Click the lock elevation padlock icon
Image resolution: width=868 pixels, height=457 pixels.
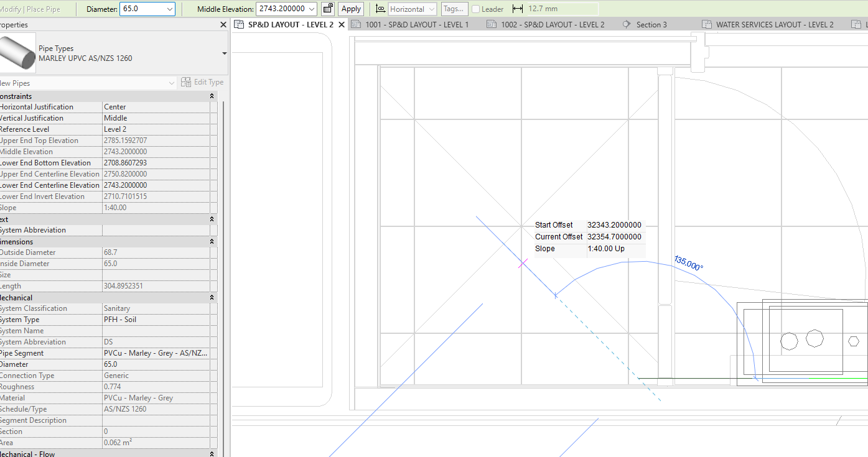tap(328, 9)
